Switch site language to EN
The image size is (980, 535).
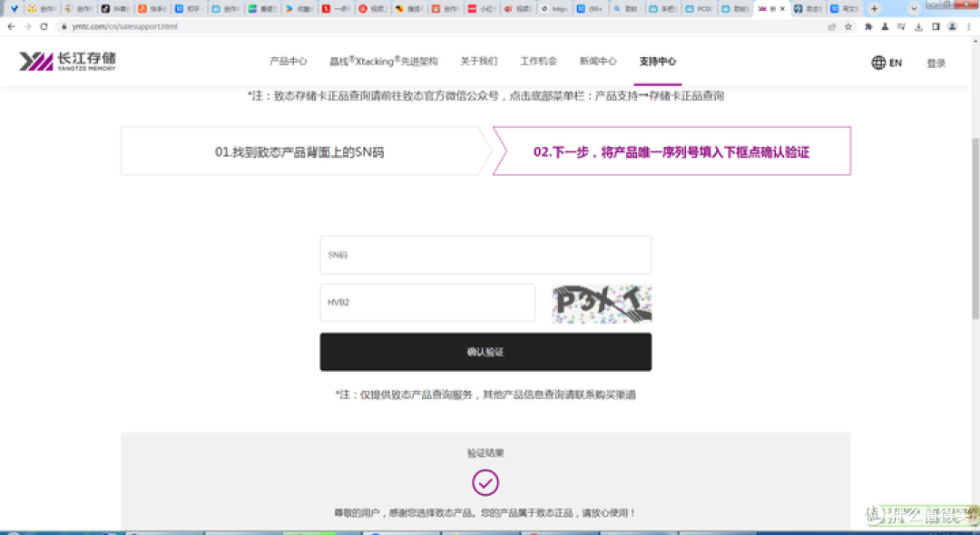click(896, 63)
